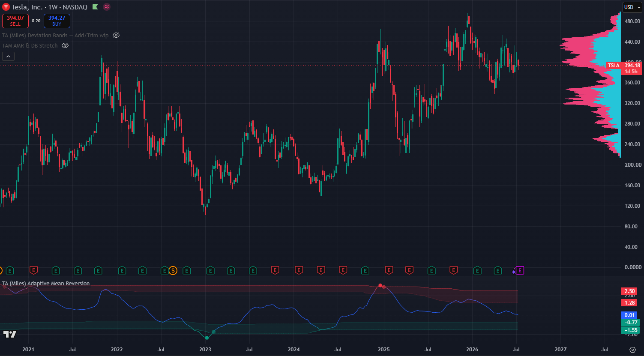Click the green earnings marker just before the purple one
The width and height of the screenshot is (644, 356).
498,270
